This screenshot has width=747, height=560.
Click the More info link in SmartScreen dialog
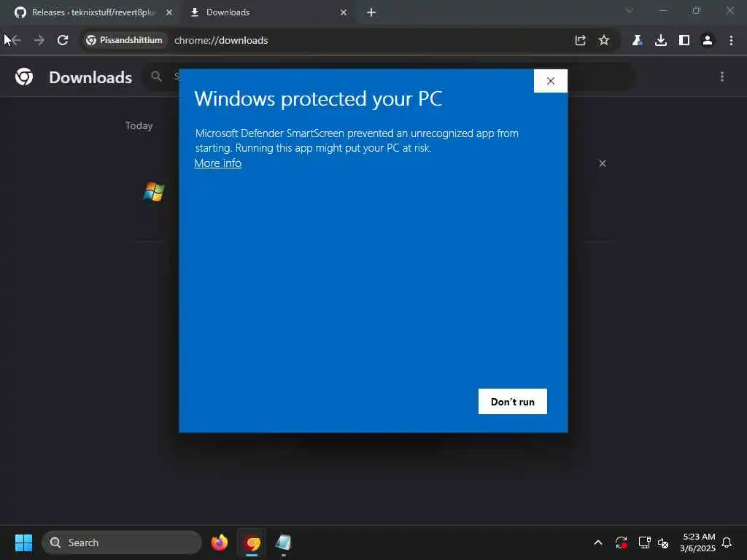(217, 163)
